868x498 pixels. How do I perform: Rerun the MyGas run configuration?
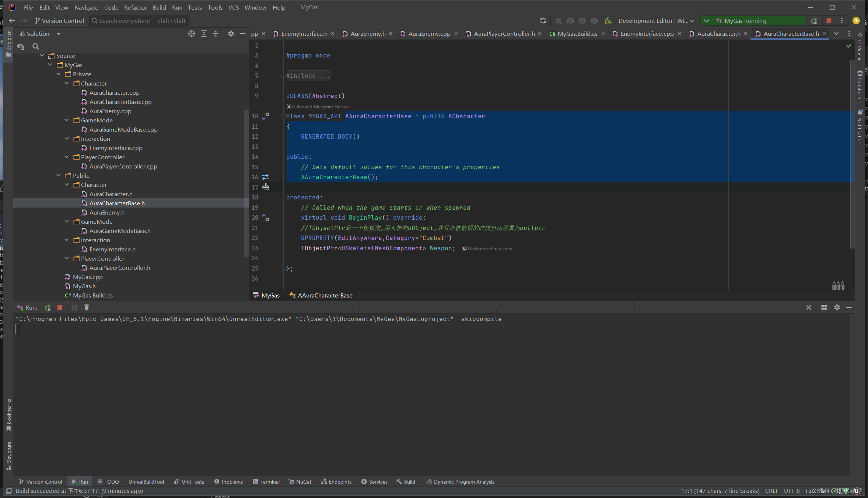tap(814, 21)
